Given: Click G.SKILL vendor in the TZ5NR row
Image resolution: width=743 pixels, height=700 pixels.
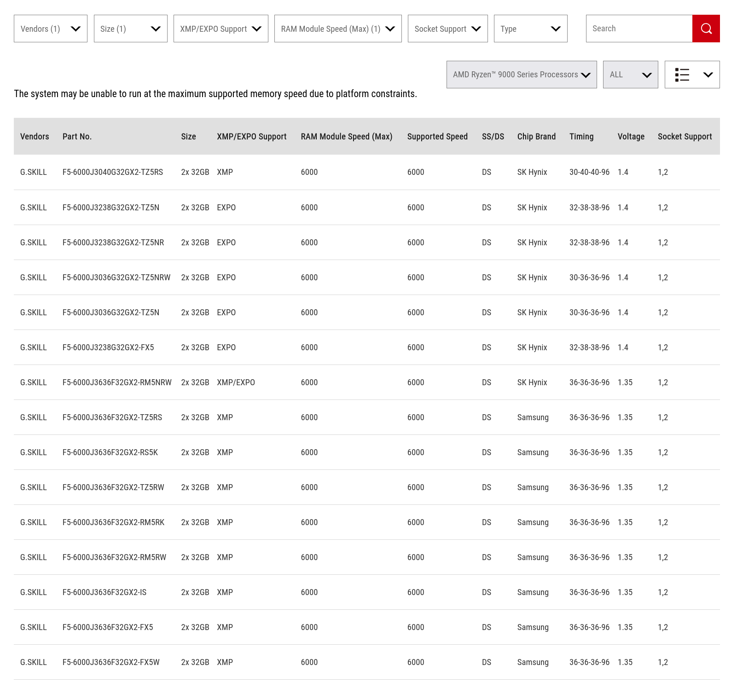Looking at the screenshot, I should [x=34, y=243].
